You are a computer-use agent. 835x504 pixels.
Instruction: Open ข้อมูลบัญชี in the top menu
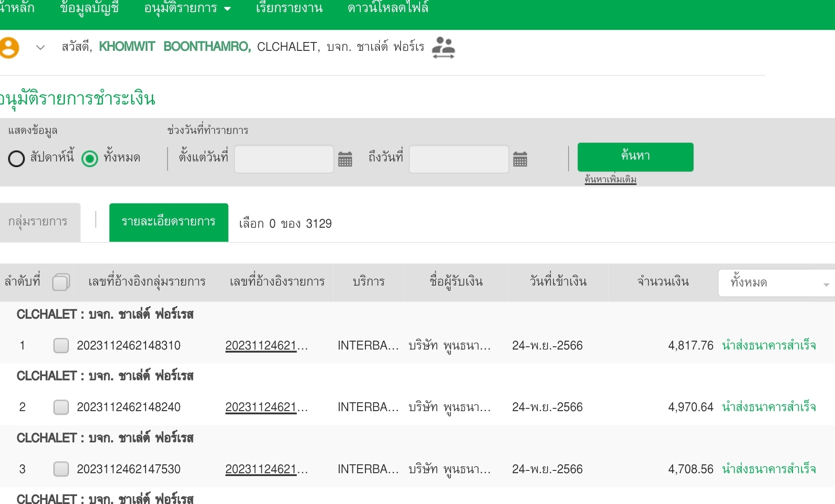pyautogui.click(x=89, y=8)
